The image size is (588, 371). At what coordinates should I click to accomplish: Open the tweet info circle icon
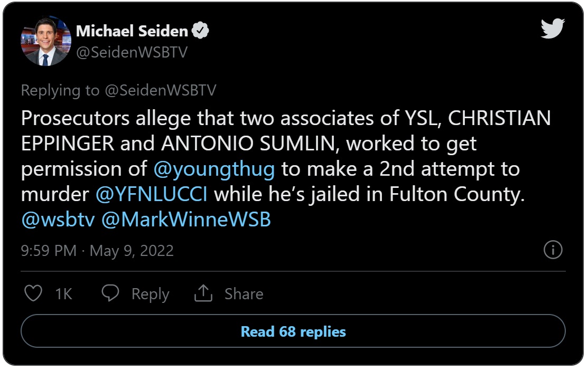tap(553, 250)
